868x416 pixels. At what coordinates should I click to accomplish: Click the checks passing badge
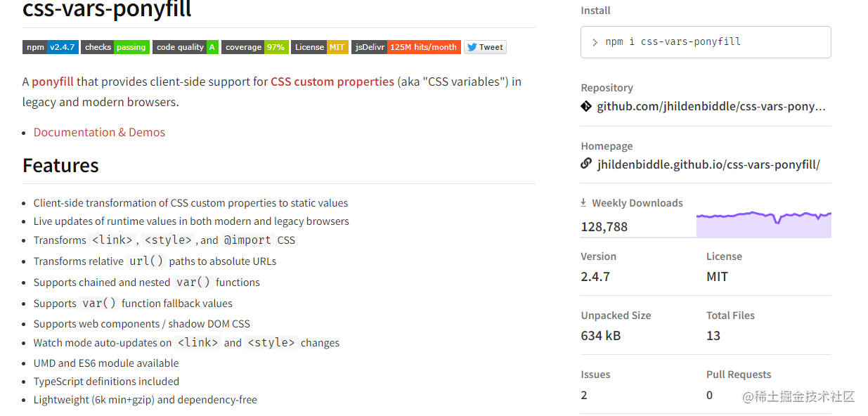tap(115, 47)
